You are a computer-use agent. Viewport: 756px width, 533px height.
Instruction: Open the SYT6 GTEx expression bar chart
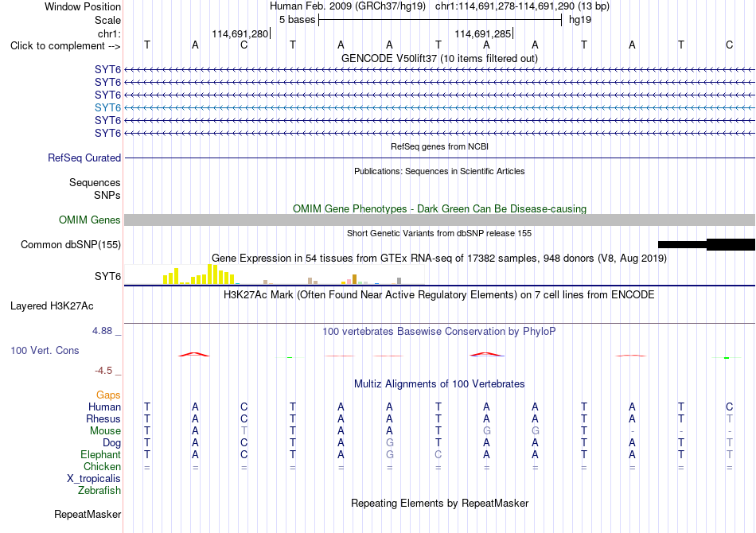coord(275,274)
